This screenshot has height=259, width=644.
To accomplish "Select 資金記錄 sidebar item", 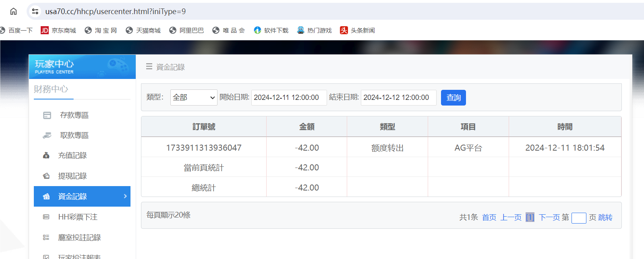I will (82, 196).
